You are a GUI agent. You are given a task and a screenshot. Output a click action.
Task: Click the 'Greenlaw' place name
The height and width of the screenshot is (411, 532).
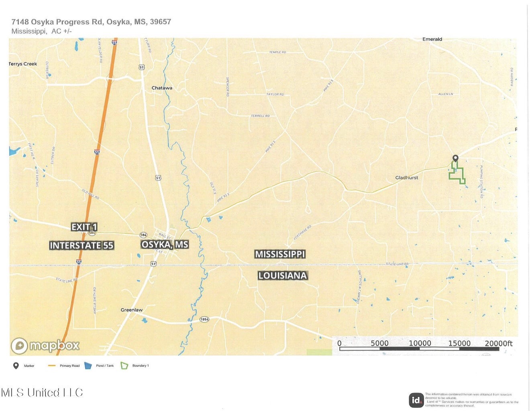click(x=132, y=310)
